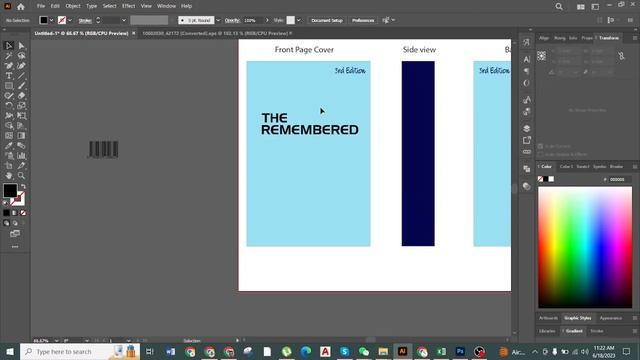Select the Paintbrush tool

click(x=21, y=86)
